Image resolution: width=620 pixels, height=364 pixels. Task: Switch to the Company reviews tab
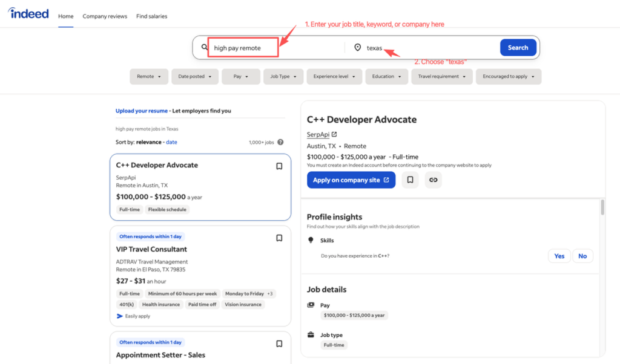pyautogui.click(x=105, y=16)
